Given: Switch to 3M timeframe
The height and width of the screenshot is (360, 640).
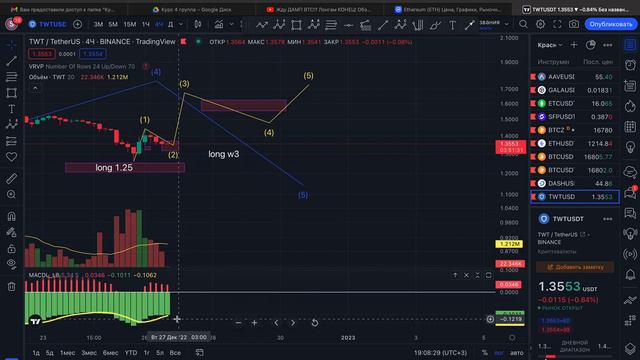Looking at the screenshot, I should [98, 24].
